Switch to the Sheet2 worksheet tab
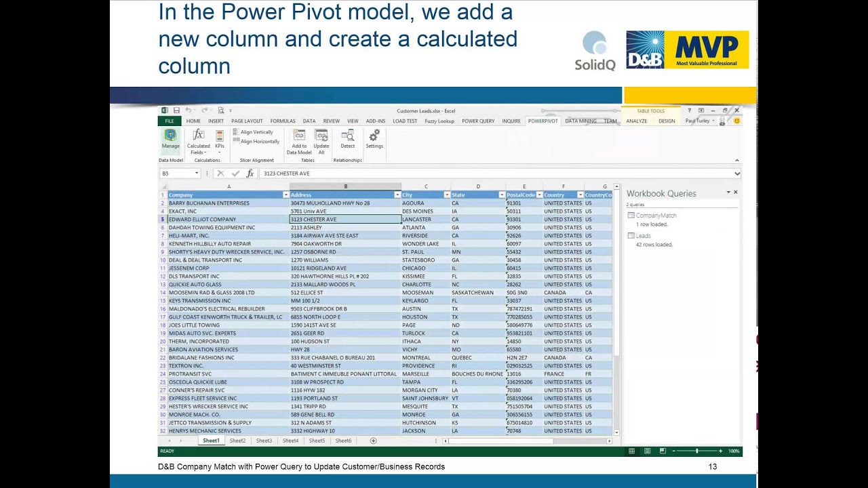 click(237, 441)
